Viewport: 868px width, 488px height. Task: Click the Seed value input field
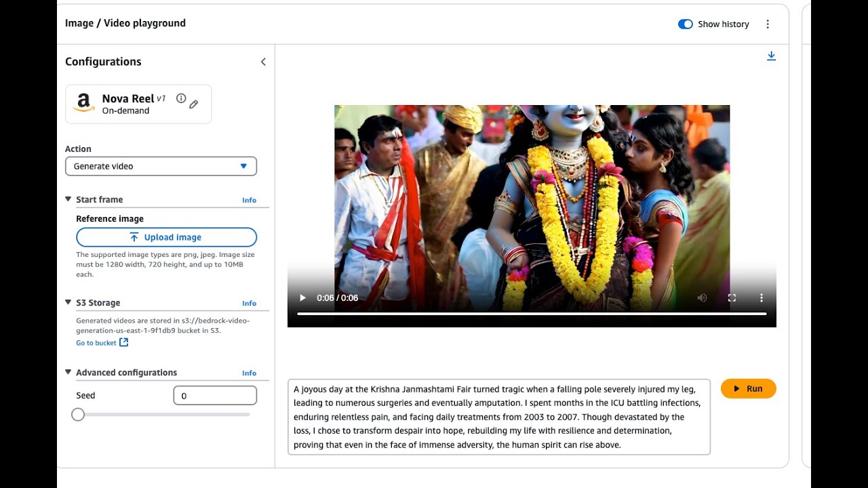[215, 396]
